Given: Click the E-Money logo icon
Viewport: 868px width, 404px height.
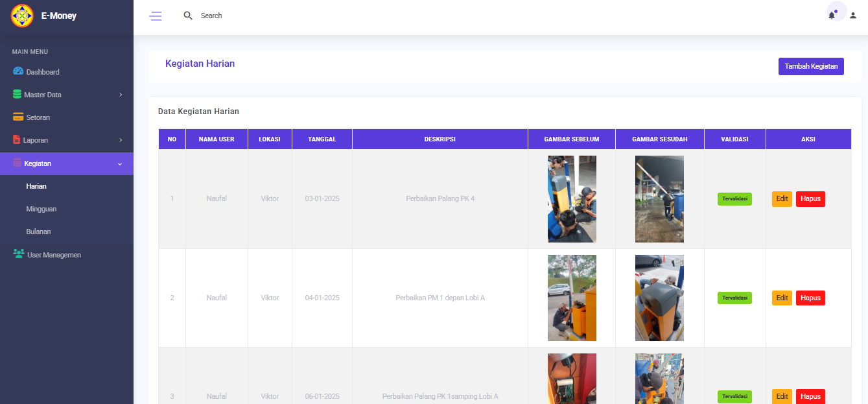Looking at the screenshot, I should coord(22,16).
